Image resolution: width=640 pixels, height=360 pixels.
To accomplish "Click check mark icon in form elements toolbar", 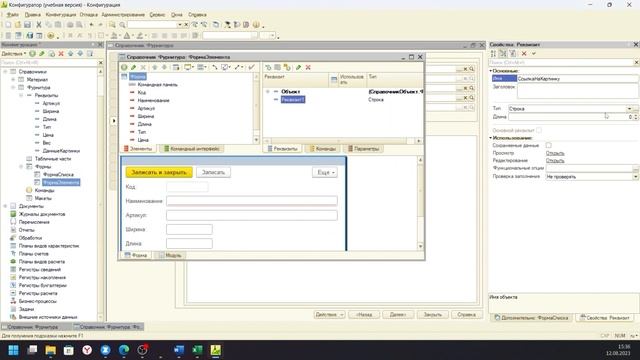I will pos(251,67).
